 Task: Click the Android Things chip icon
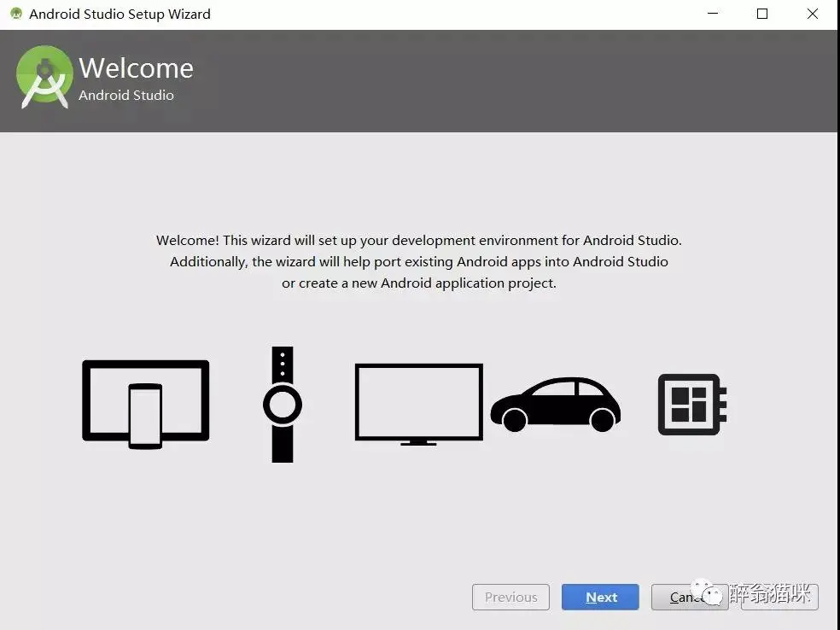click(x=692, y=405)
